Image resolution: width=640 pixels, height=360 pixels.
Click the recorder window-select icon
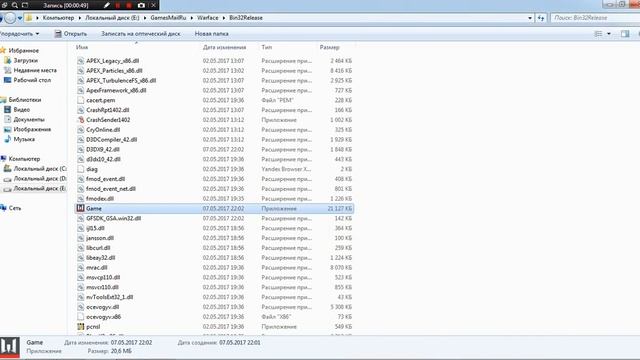tap(25, 5)
